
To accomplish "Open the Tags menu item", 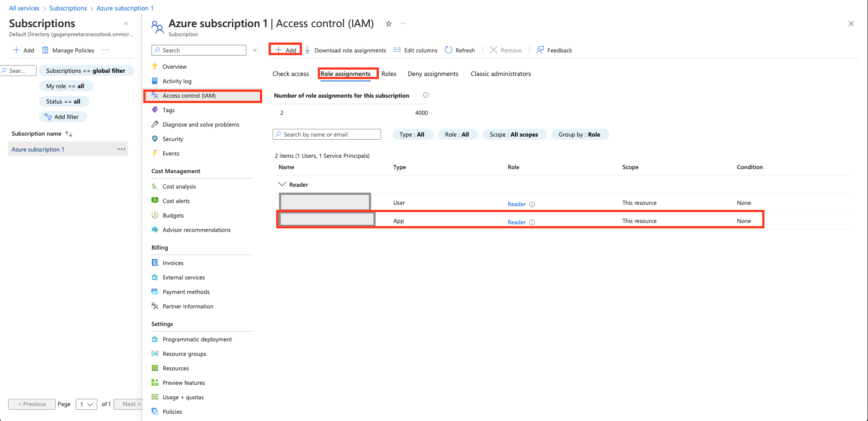I will pyautogui.click(x=169, y=110).
